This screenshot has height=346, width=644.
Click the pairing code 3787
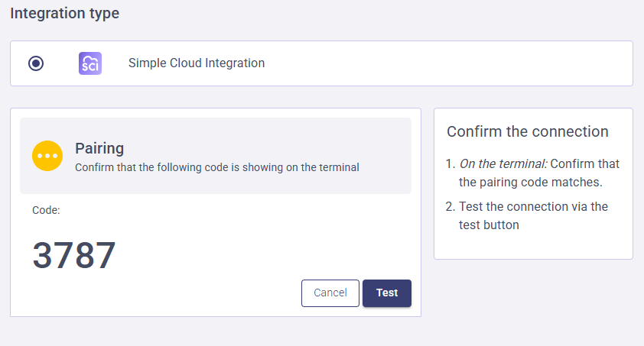[x=74, y=256]
